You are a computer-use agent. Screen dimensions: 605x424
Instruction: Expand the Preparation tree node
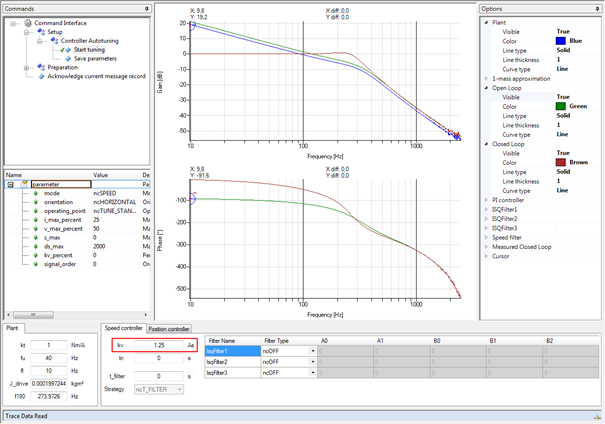(26, 68)
